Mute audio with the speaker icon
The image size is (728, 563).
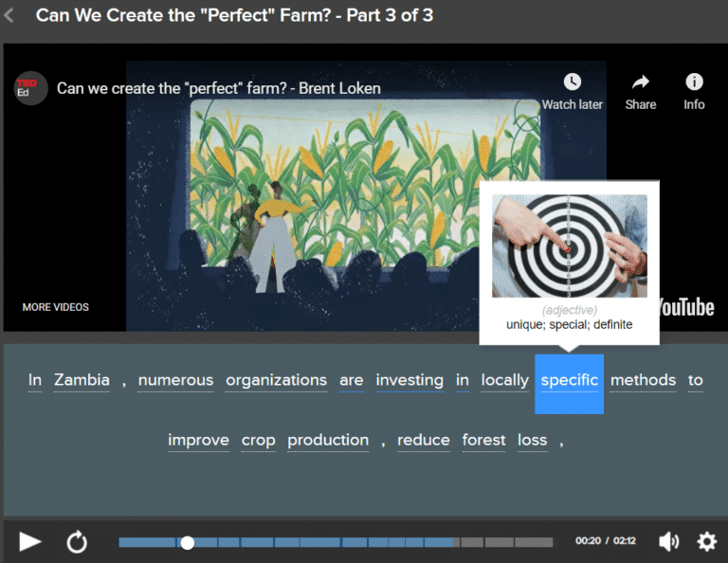click(668, 542)
